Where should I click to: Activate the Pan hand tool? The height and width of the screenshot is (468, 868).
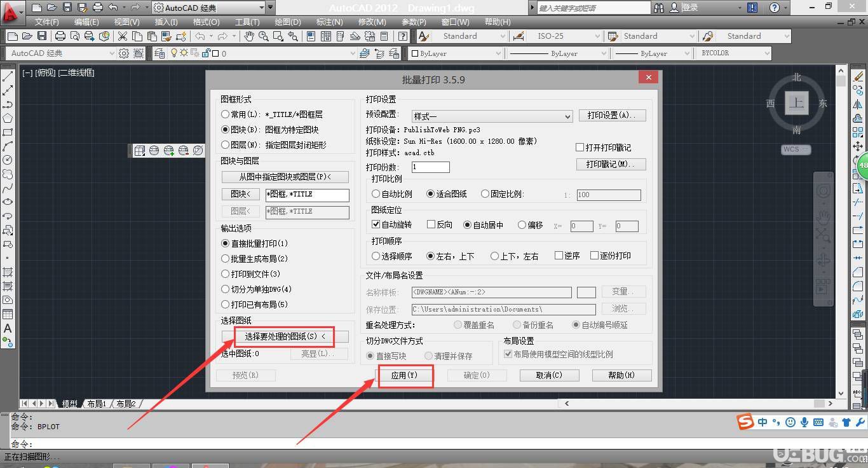tap(250, 36)
